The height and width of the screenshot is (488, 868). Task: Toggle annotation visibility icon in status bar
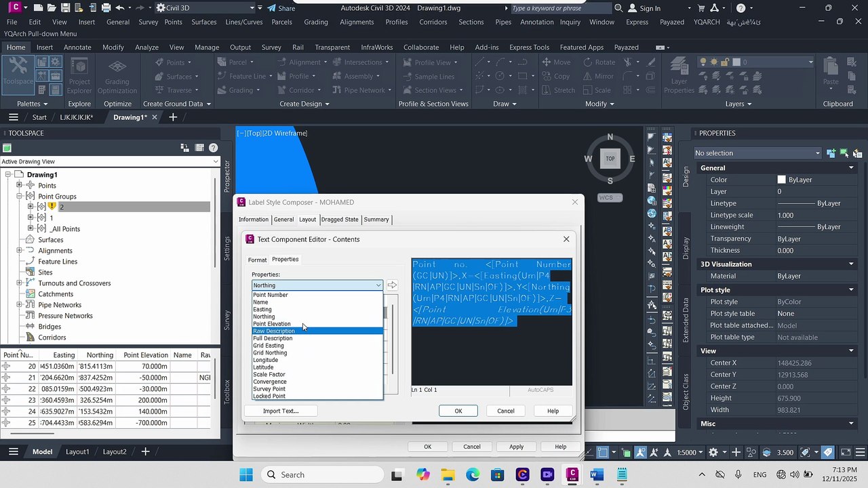pyautogui.click(x=639, y=452)
